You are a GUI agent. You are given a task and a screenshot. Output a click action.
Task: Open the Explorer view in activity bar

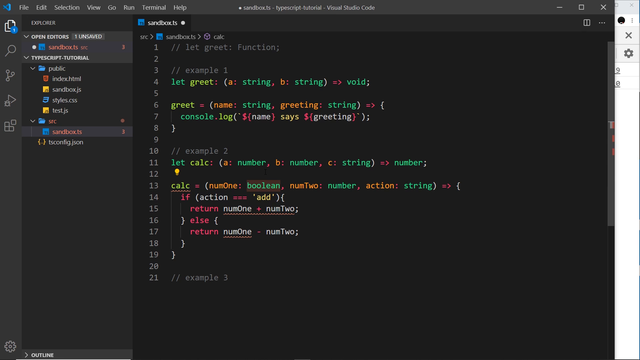(x=10, y=26)
